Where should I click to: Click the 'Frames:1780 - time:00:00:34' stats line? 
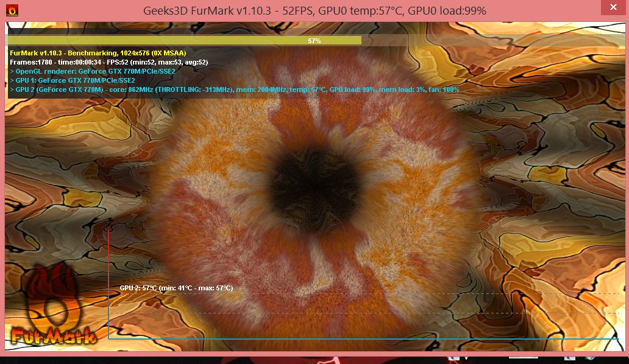coord(108,62)
